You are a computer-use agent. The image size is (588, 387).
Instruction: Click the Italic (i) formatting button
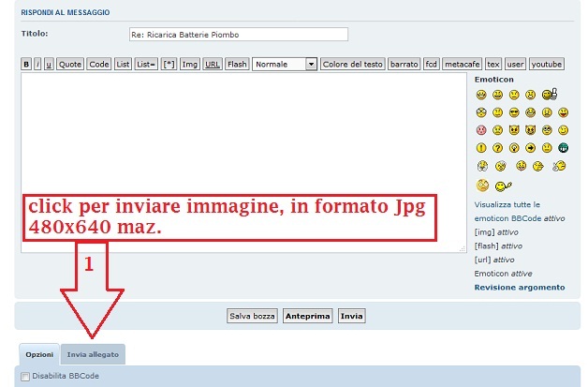37,65
